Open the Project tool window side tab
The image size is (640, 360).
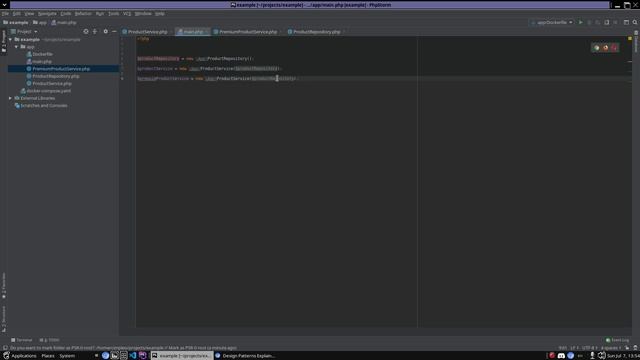[x=4, y=41]
